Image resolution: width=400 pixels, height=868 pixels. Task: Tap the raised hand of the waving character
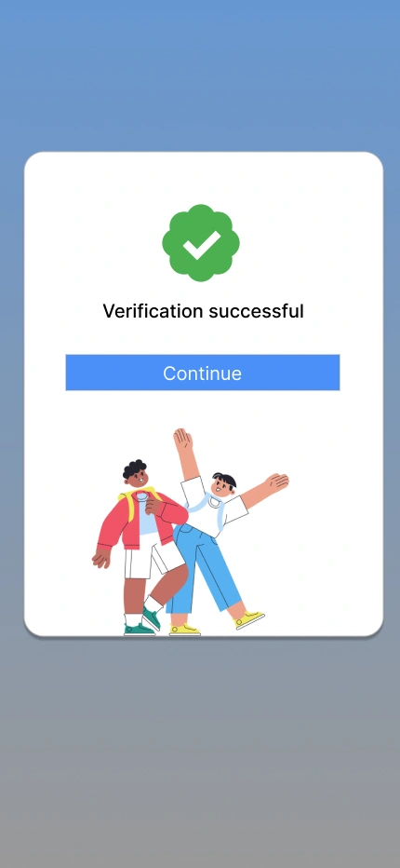click(182, 441)
